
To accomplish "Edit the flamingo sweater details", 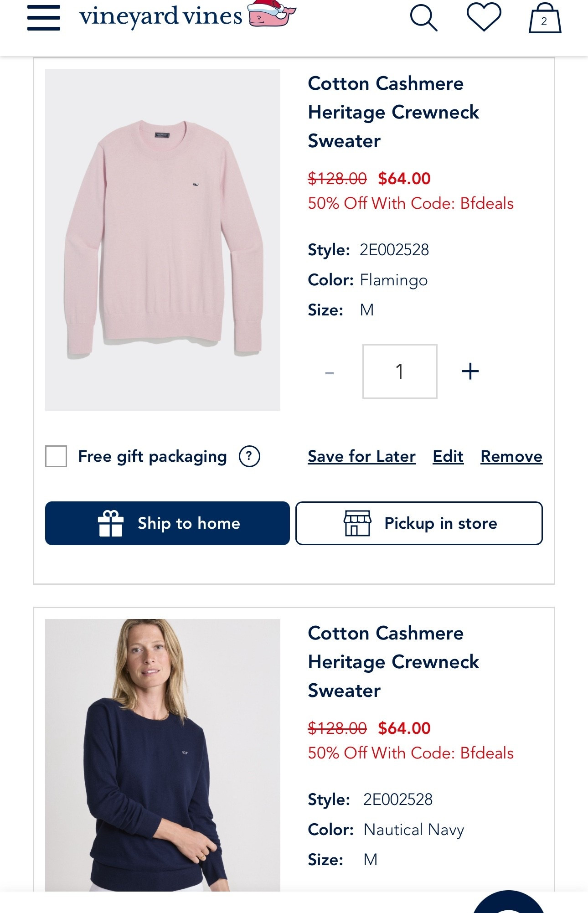I will (448, 456).
